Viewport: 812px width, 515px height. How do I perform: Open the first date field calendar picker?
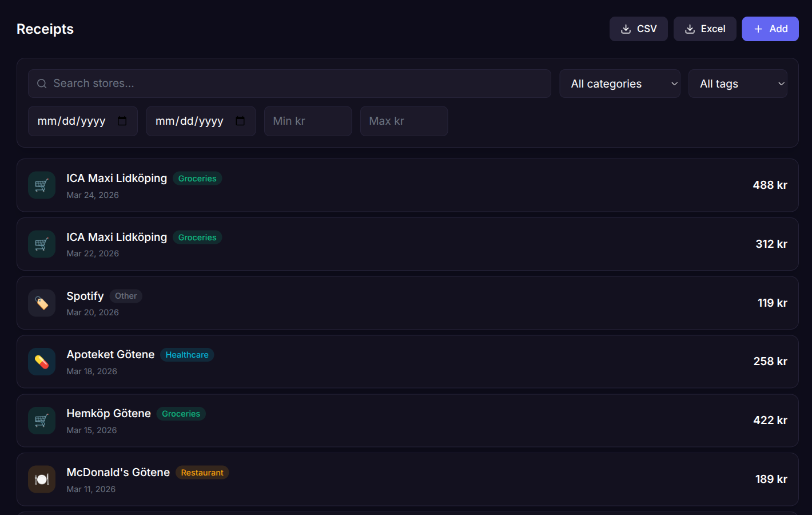click(x=122, y=121)
